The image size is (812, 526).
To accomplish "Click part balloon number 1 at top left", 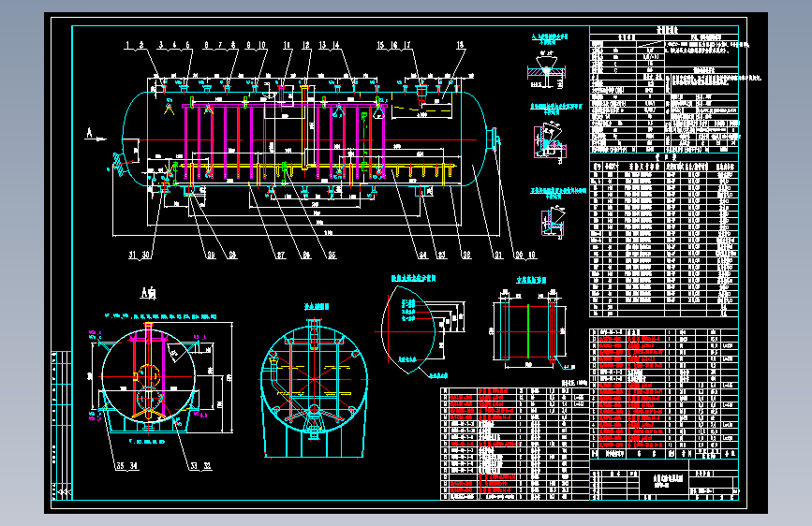I will [x=128, y=45].
